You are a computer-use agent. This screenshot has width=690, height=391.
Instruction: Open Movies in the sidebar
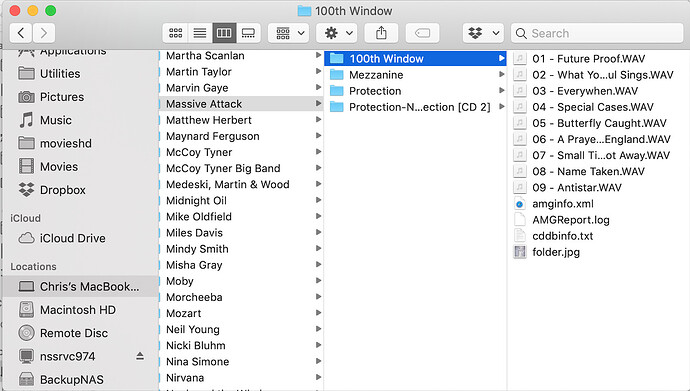click(x=81, y=167)
